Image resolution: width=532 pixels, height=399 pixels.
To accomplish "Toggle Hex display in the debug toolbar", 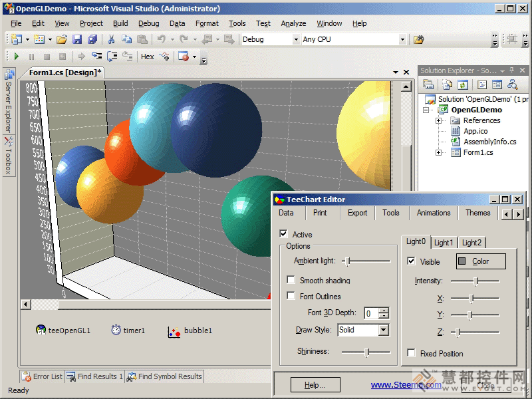I will tap(147, 57).
